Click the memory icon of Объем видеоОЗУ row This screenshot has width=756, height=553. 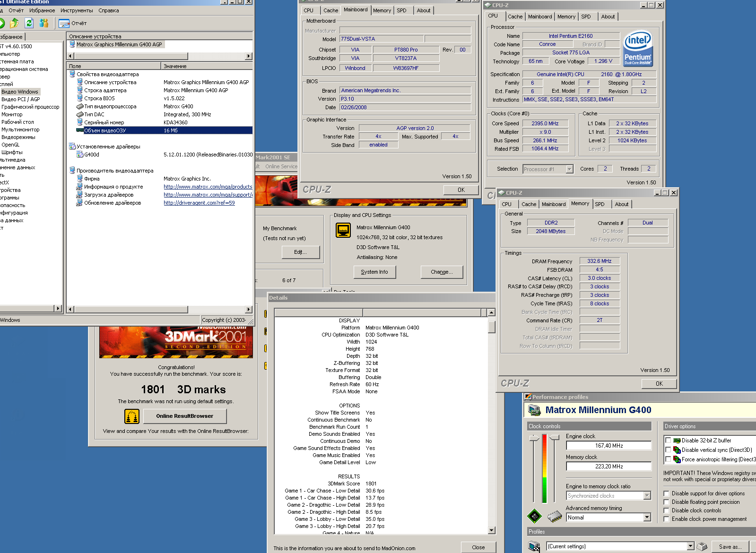[80, 130]
